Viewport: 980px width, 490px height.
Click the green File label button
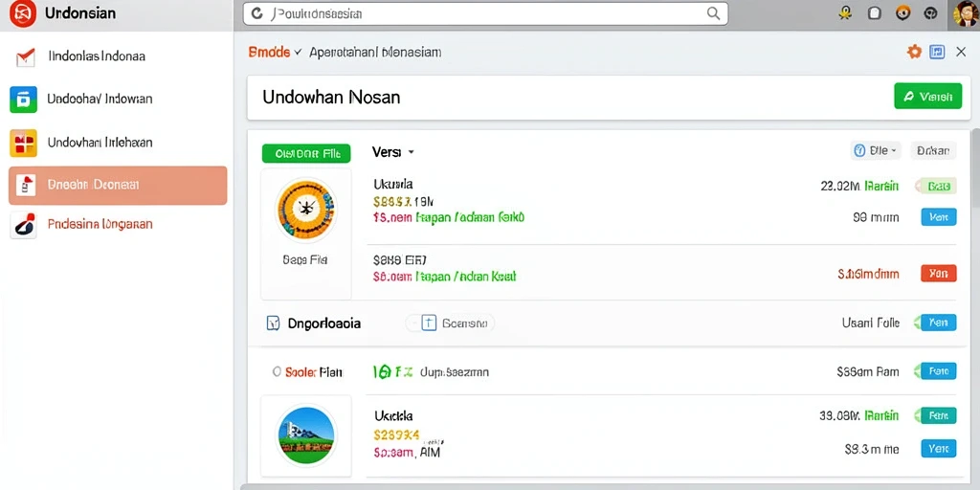306,153
